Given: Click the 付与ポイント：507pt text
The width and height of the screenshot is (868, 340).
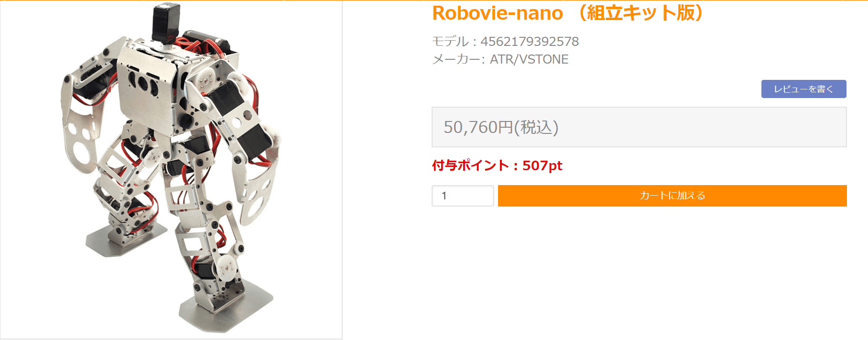Looking at the screenshot, I should tap(497, 166).
